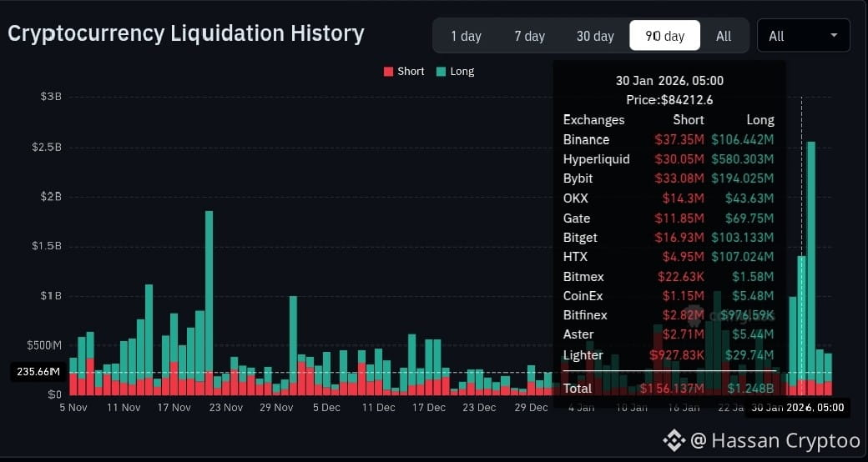
Task: Toggle the Long legend series
Action: (455, 72)
